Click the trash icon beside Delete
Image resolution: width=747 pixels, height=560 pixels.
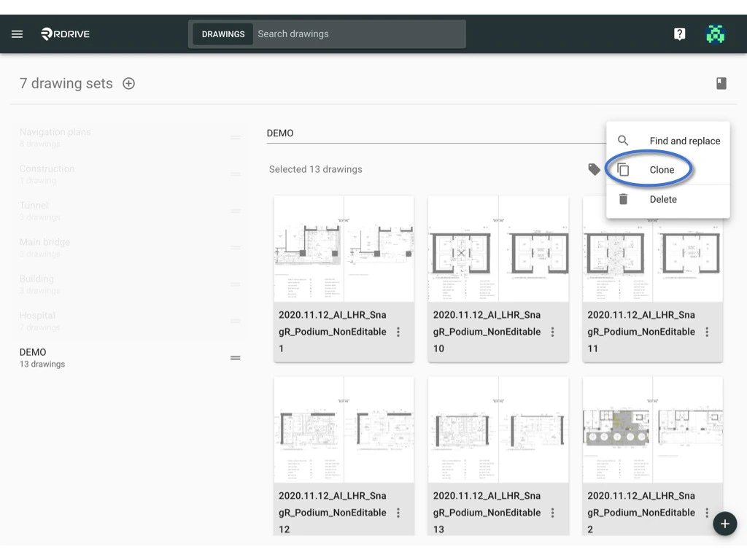(623, 199)
